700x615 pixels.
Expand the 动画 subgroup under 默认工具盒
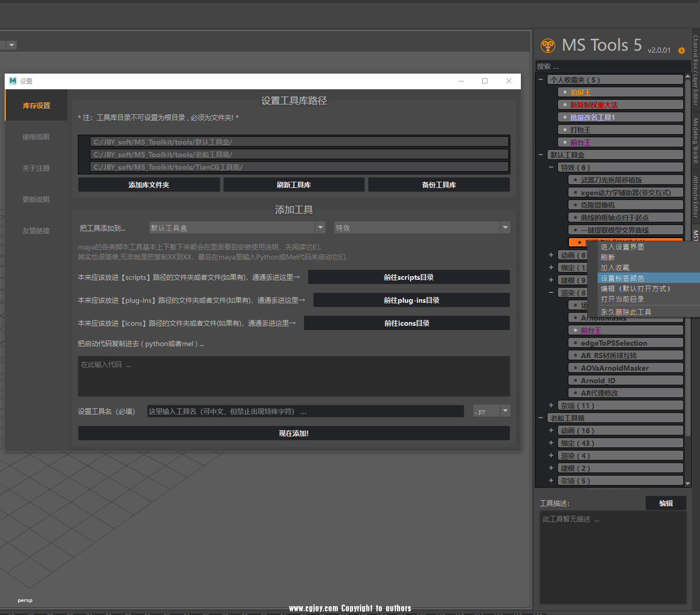pyautogui.click(x=551, y=255)
